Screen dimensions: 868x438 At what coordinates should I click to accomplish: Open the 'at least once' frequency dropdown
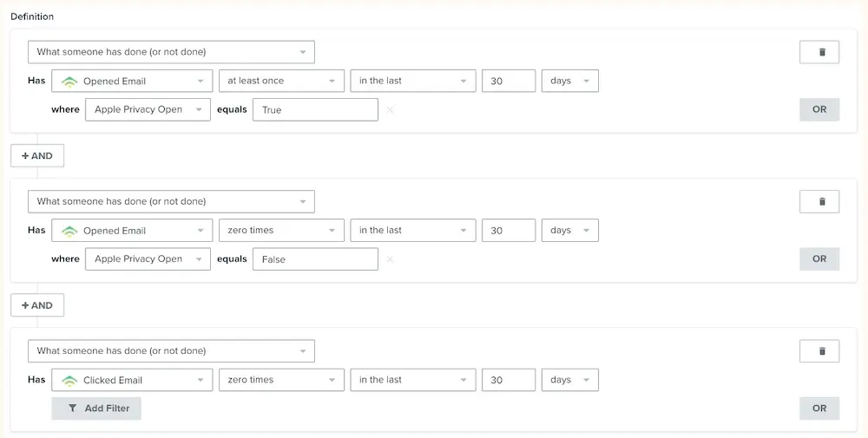[x=281, y=81]
